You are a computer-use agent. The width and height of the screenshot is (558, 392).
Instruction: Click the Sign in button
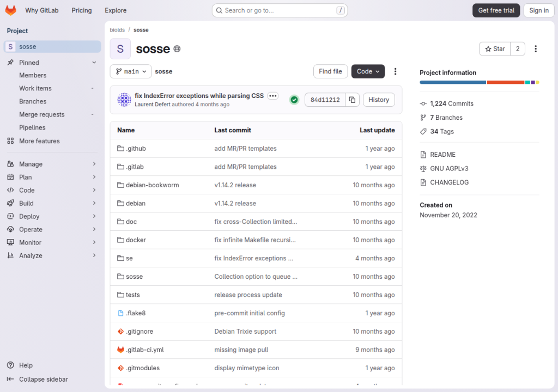[x=539, y=11]
